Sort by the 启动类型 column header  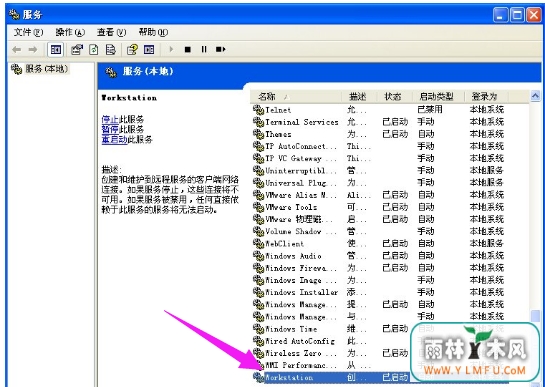pyautogui.click(x=438, y=96)
